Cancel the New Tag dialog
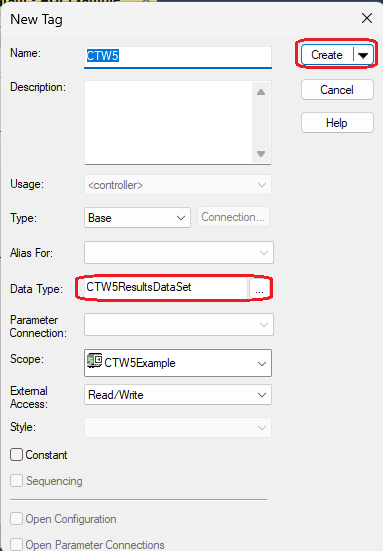Screen dimensions: 383x551 [337, 90]
